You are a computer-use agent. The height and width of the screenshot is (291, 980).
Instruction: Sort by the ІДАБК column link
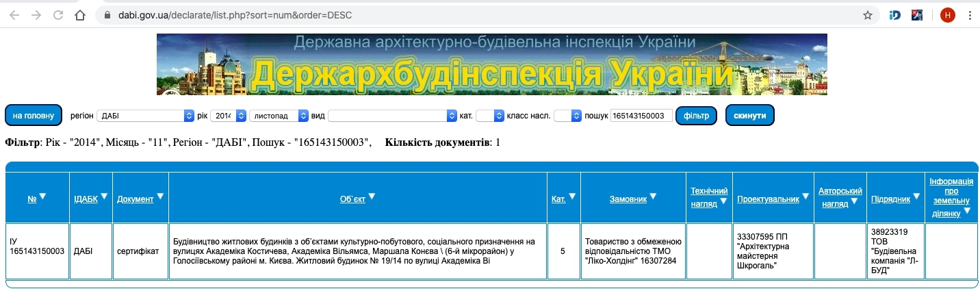pyautogui.click(x=86, y=199)
